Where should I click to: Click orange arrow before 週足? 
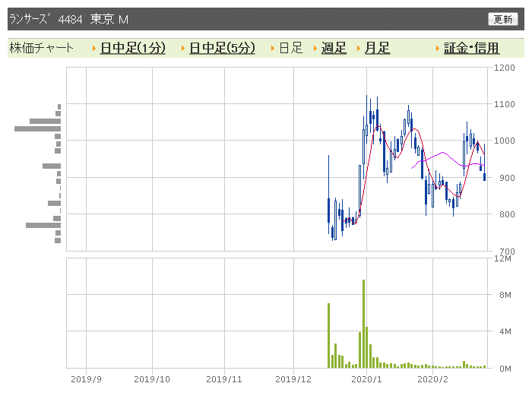click(x=315, y=48)
